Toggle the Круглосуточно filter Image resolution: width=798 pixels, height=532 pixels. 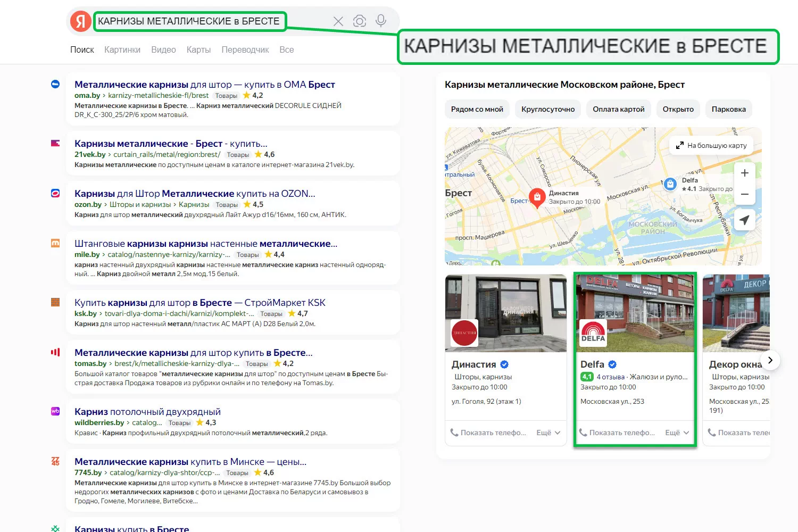[x=548, y=109]
